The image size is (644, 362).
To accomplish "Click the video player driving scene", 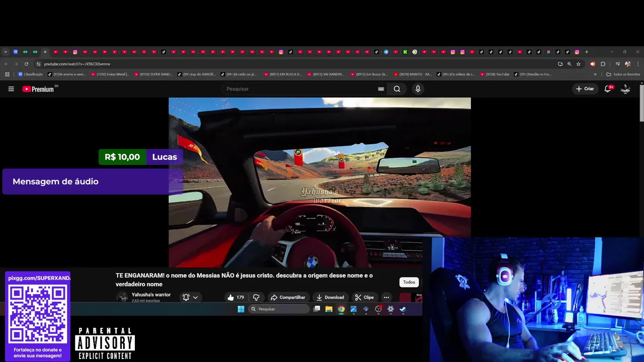I will click(x=319, y=183).
